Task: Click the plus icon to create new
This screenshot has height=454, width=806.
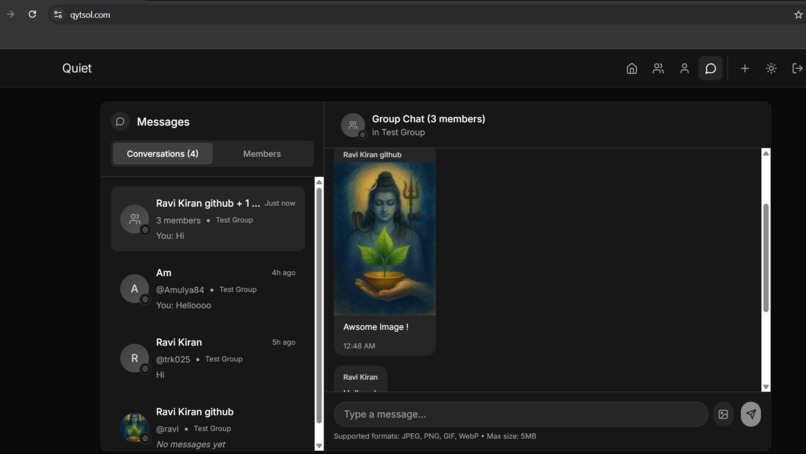Action: (744, 68)
